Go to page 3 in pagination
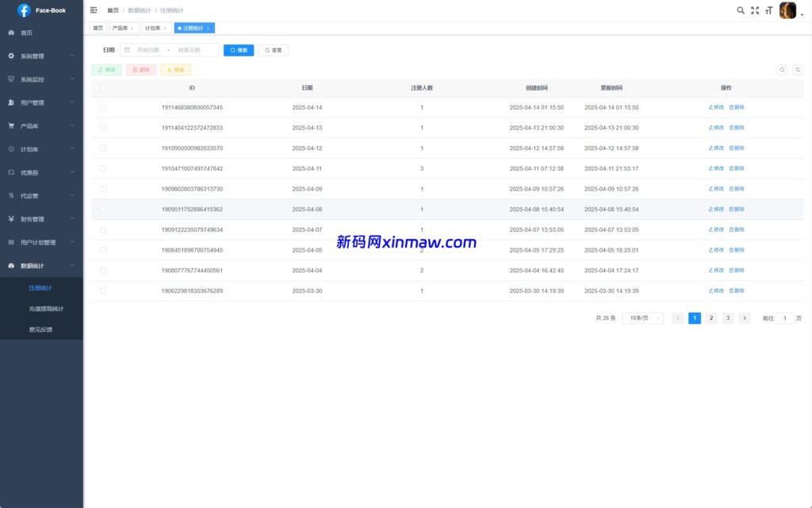The height and width of the screenshot is (508, 812). tap(727, 317)
